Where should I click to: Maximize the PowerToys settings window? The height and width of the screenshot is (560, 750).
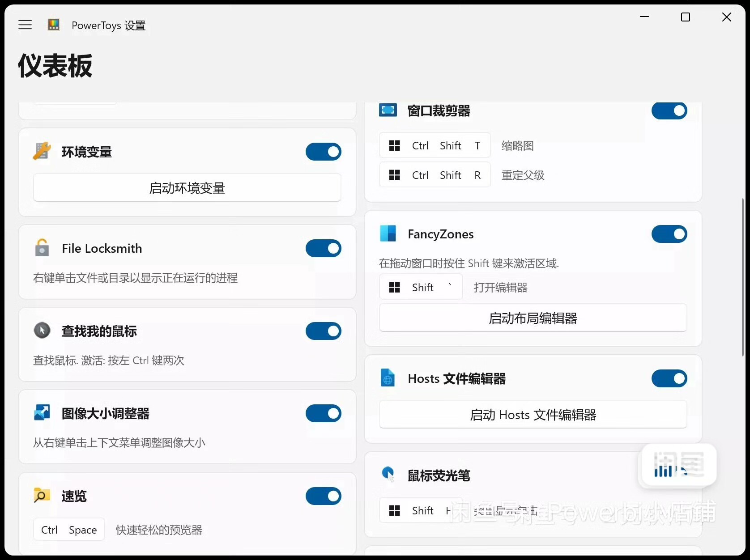click(x=686, y=17)
